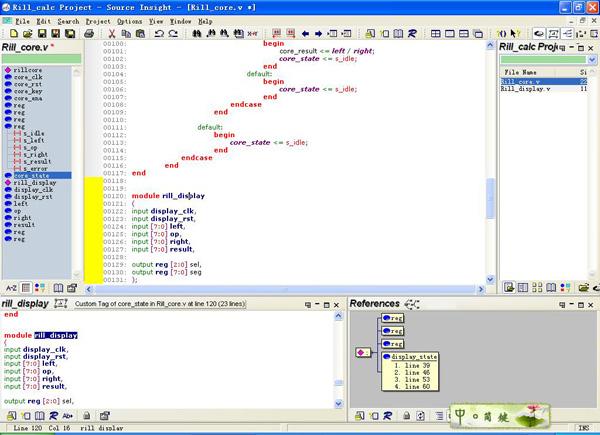This screenshot has width=600, height=435.
Task: Select Rill_core.v in project file list
Action: [520, 82]
